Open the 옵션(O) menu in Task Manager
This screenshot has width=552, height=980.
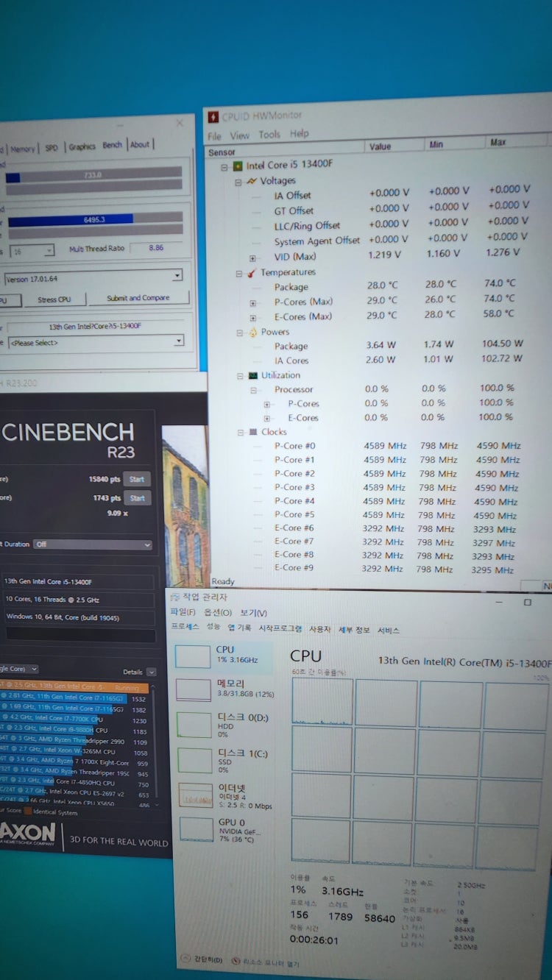click(x=218, y=613)
